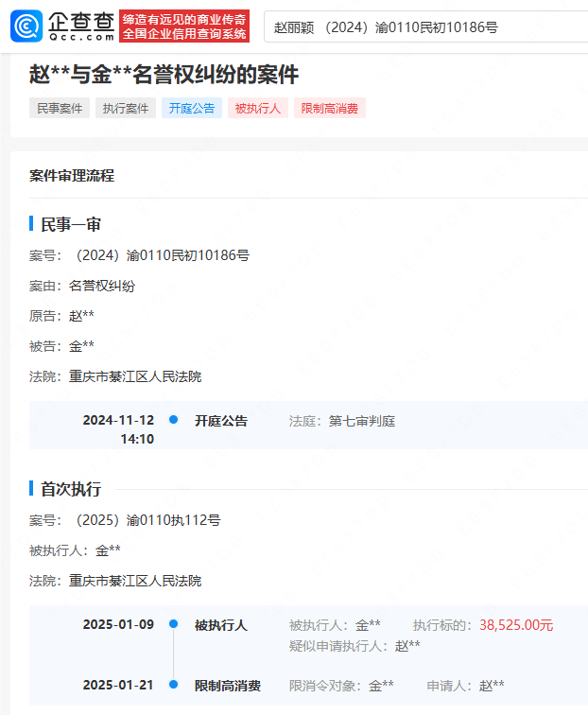The width and height of the screenshot is (588, 715).
Task: Focus the search box containing 赵丽颖 case number
Action: click(x=425, y=27)
